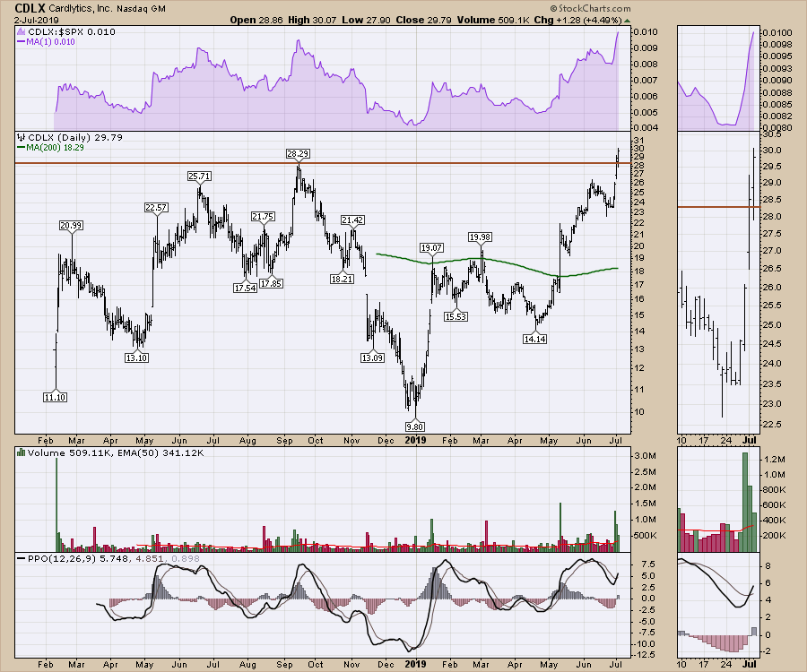The width and height of the screenshot is (807, 672).
Task: Click the CDLX ticker symbol title
Action: tap(30, 8)
